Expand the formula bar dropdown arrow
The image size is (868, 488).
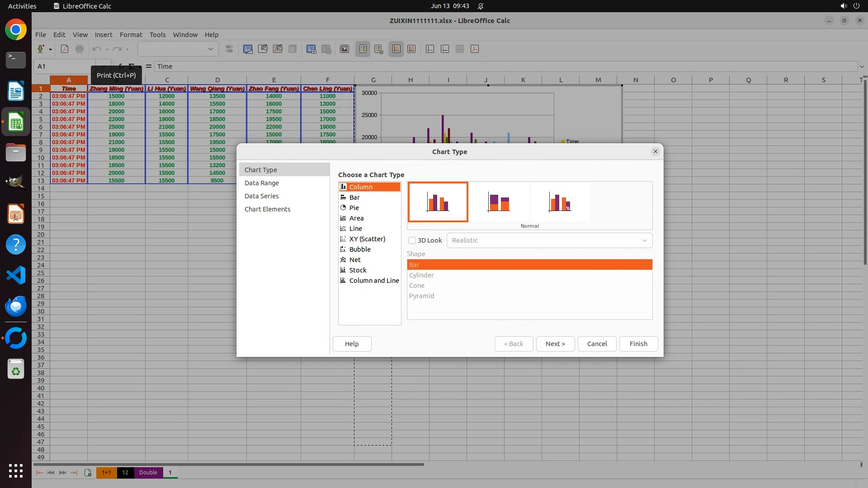(x=862, y=66)
